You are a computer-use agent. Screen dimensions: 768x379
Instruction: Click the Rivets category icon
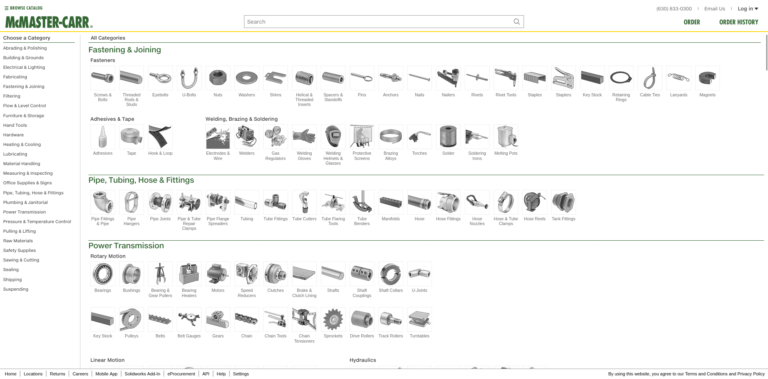(477, 78)
